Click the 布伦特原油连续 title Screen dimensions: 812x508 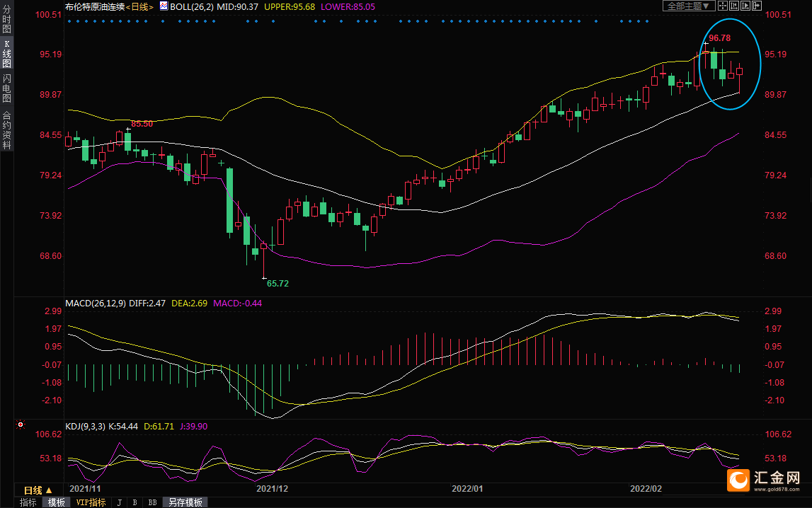96,7
